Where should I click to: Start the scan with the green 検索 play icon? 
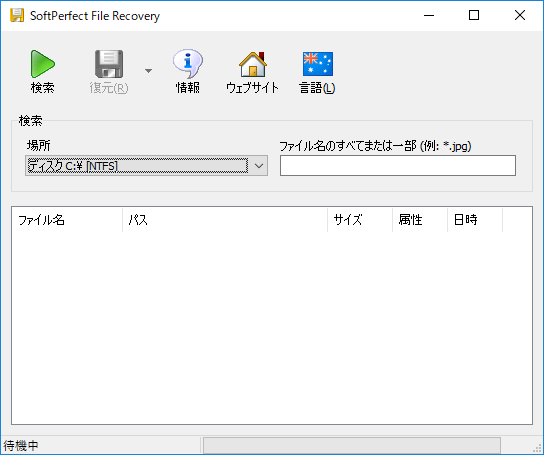coord(42,64)
